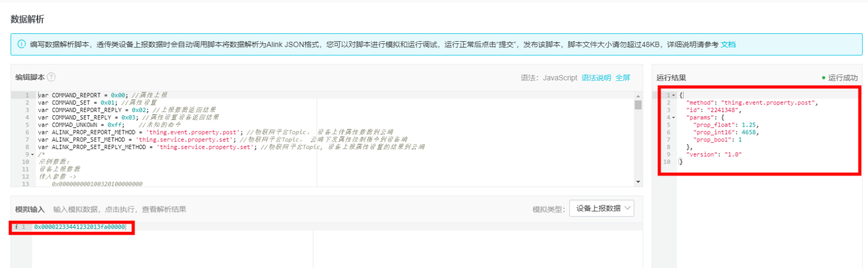Click the simulated input hex value 0x00002233441232013fa00000

click(79, 227)
